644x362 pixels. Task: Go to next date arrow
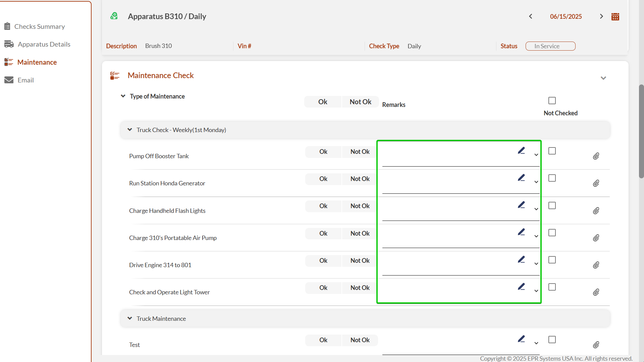(x=601, y=16)
